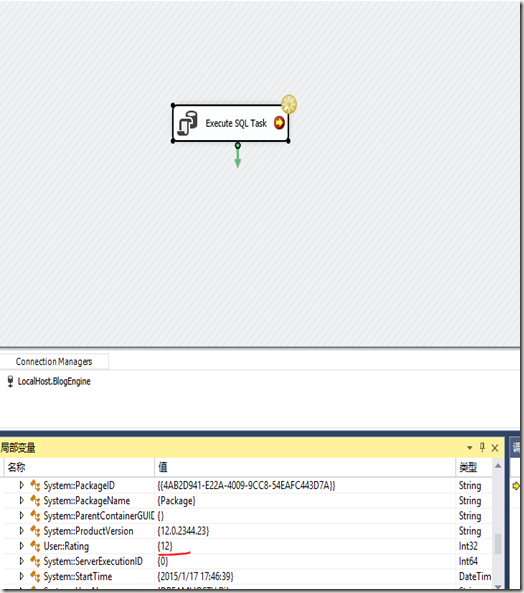The height and width of the screenshot is (593, 524).
Task: Click the {12.0.2344.23} version value
Action: click(x=183, y=531)
